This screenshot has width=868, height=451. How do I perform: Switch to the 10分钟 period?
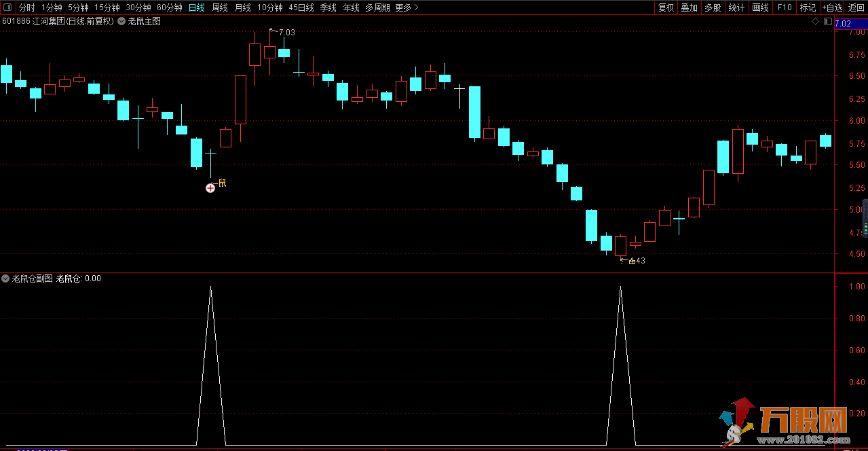tap(270, 7)
